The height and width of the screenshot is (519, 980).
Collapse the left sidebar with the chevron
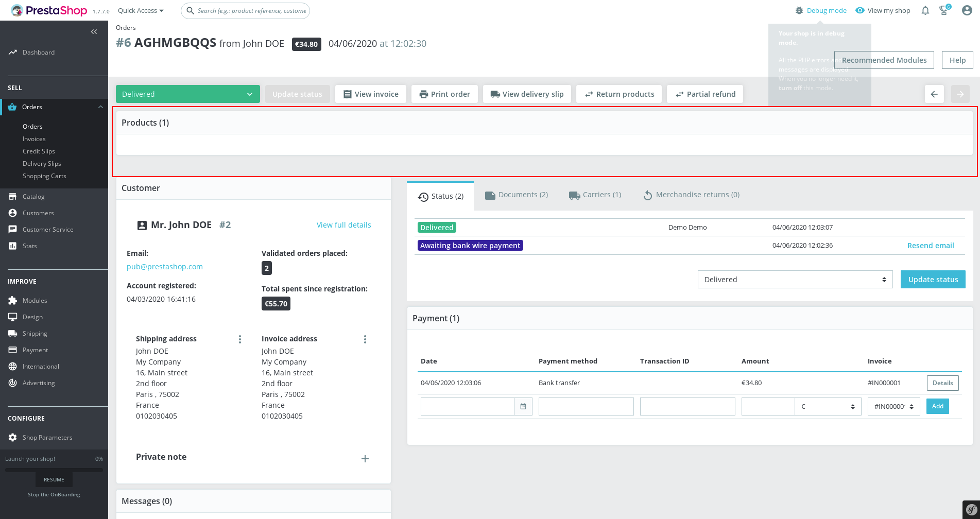tap(94, 31)
